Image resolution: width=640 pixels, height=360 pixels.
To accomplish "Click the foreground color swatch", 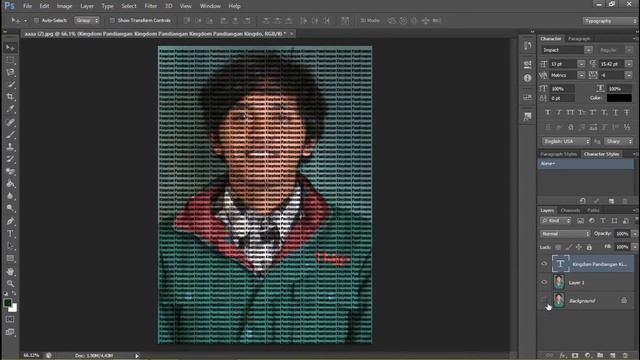I will click(7, 302).
